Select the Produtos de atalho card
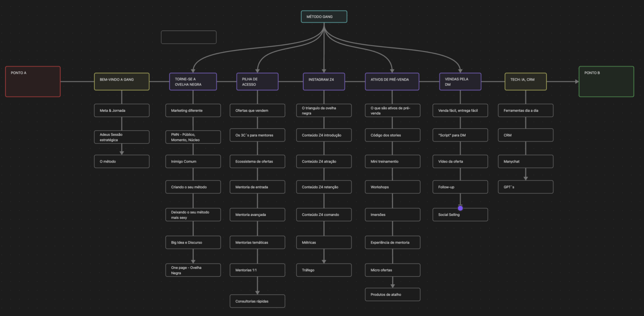Screen dimensions: 644x316 (392, 295)
